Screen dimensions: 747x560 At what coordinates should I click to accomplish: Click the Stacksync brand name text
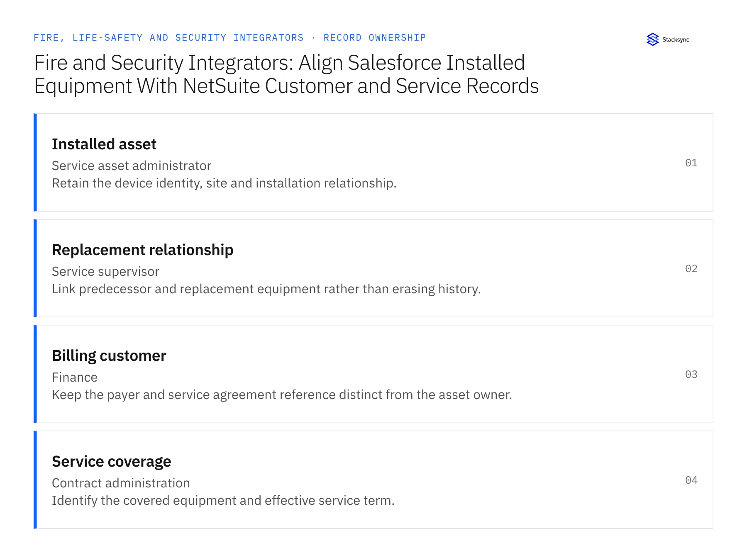[676, 40]
